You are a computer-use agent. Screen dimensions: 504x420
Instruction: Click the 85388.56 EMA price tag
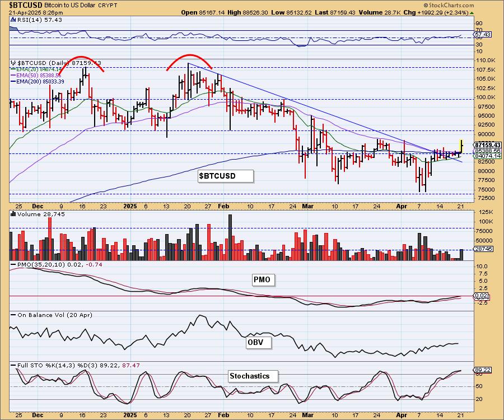[488, 151]
